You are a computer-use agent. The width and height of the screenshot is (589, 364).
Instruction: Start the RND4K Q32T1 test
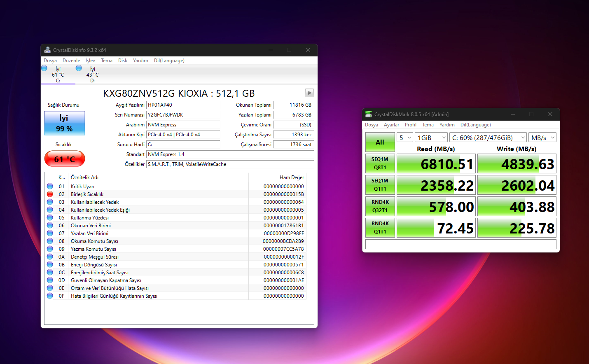tap(380, 206)
